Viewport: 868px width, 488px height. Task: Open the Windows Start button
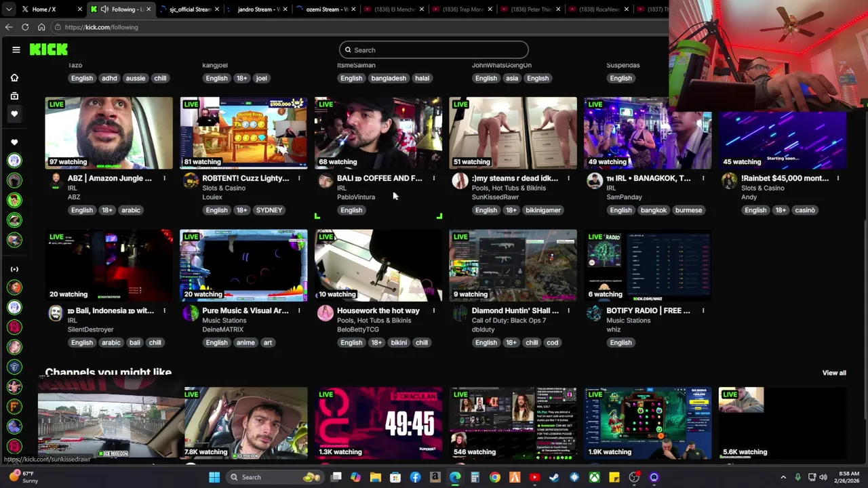(x=214, y=477)
